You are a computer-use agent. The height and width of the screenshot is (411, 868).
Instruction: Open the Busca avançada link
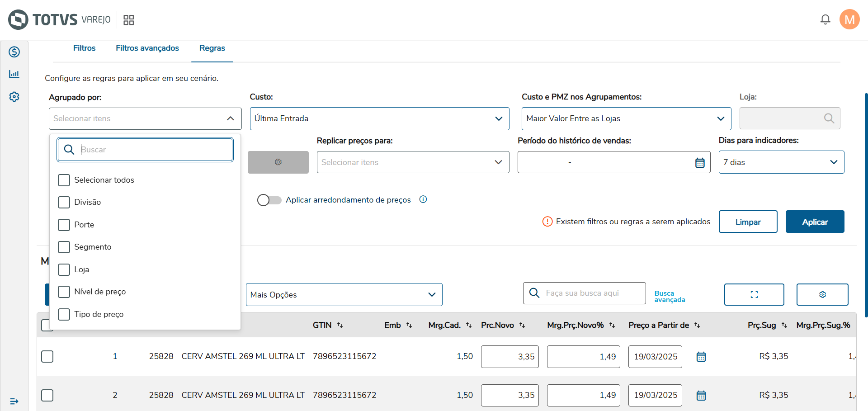670,297
